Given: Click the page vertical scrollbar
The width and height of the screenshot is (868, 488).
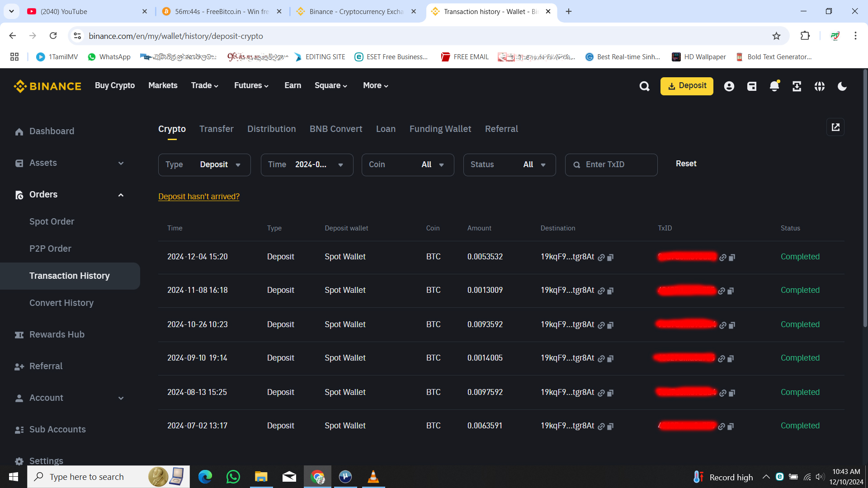Looking at the screenshot, I should pos(865,199).
